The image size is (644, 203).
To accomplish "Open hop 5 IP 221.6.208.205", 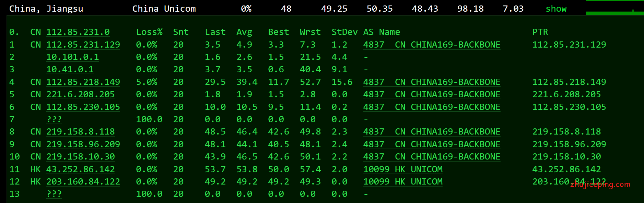I will tap(81, 94).
